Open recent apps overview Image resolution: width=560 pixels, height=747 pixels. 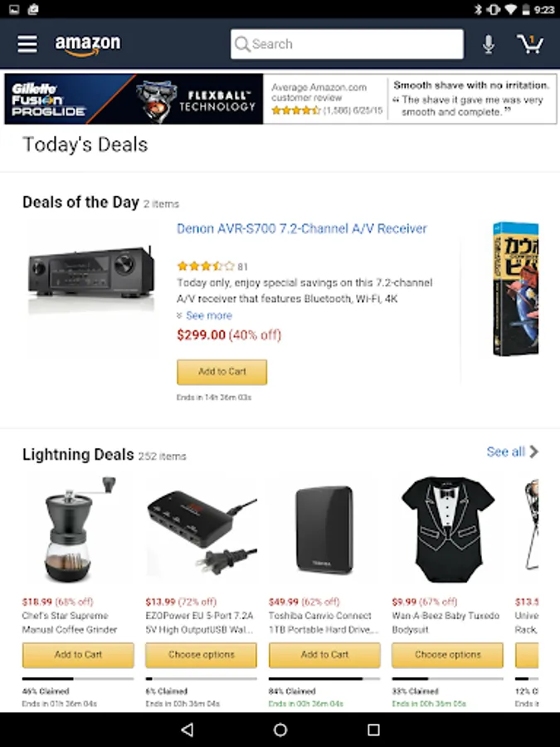pos(374,730)
